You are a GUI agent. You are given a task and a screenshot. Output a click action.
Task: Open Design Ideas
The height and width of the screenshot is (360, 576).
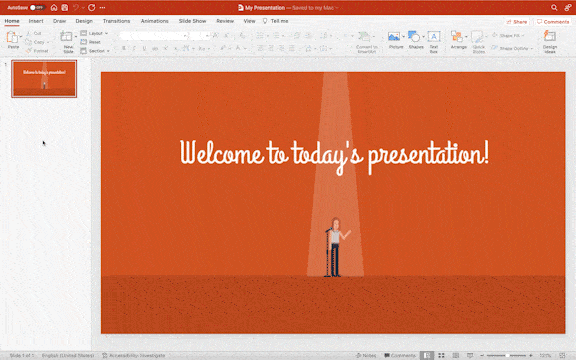550,42
